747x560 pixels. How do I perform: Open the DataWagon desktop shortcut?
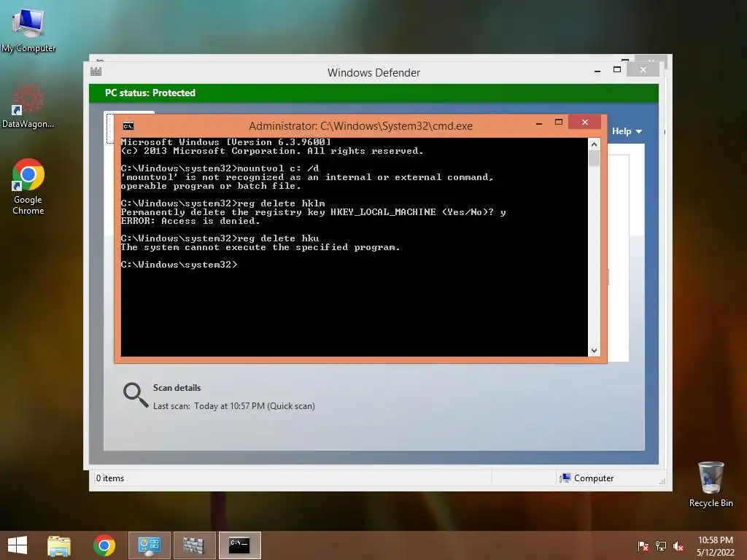click(28, 106)
